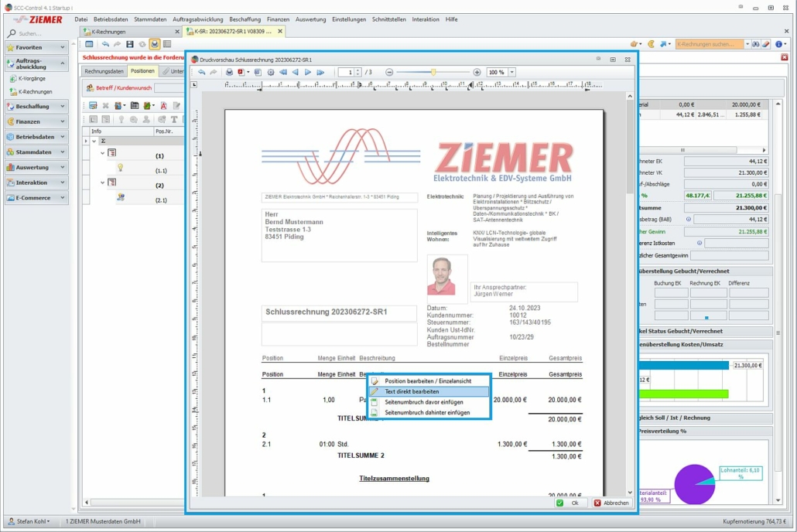The width and height of the screenshot is (797, 532).
Task: Click the T text icon in positions toolbar
Action: click(x=174, y=119)
